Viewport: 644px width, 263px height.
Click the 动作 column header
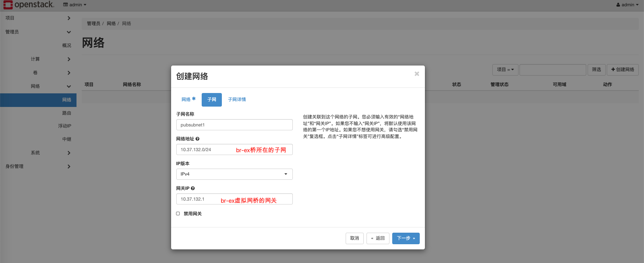pyautogui.click(x=607, y=85)
